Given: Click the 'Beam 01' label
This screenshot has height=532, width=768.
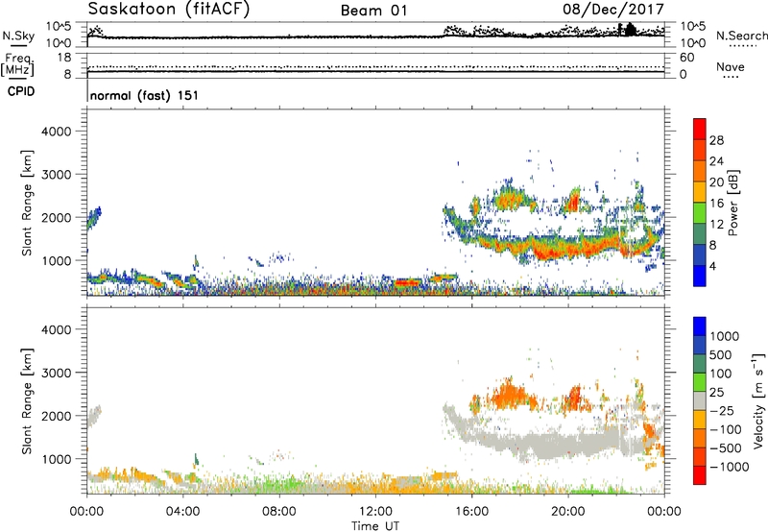Looking at the screenshot, I should (373, 11).
